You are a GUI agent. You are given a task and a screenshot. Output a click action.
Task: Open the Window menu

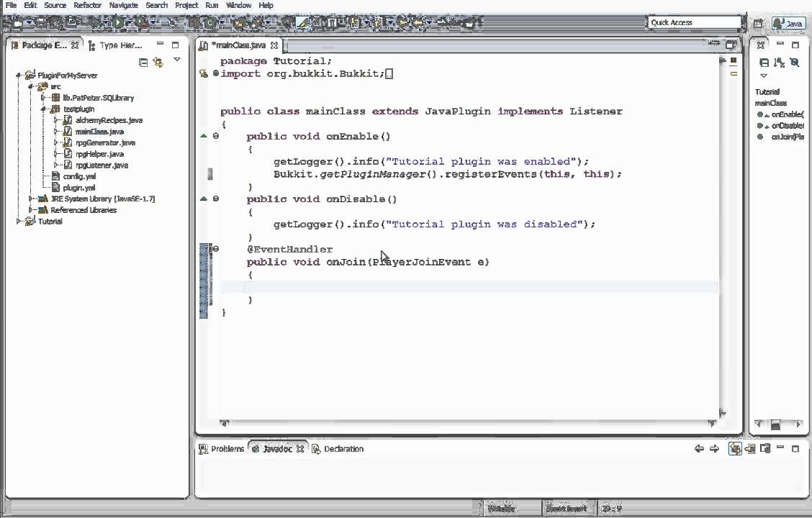pos(239,5)
